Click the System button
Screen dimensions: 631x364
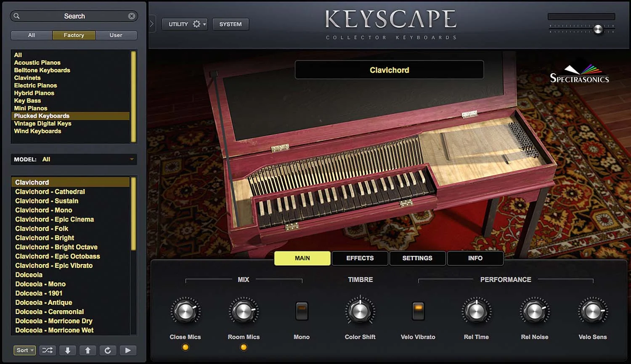231,24
